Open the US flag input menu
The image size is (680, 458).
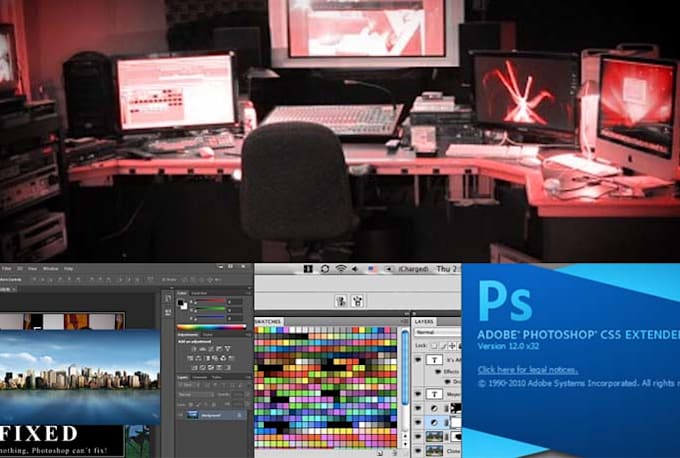[x=372, y=269]
